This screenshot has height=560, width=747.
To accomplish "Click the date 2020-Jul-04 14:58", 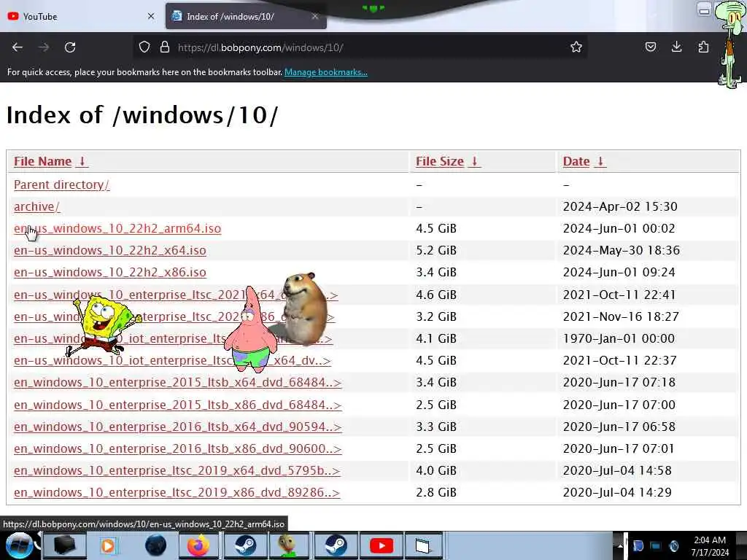I will [x=617, y=470].
